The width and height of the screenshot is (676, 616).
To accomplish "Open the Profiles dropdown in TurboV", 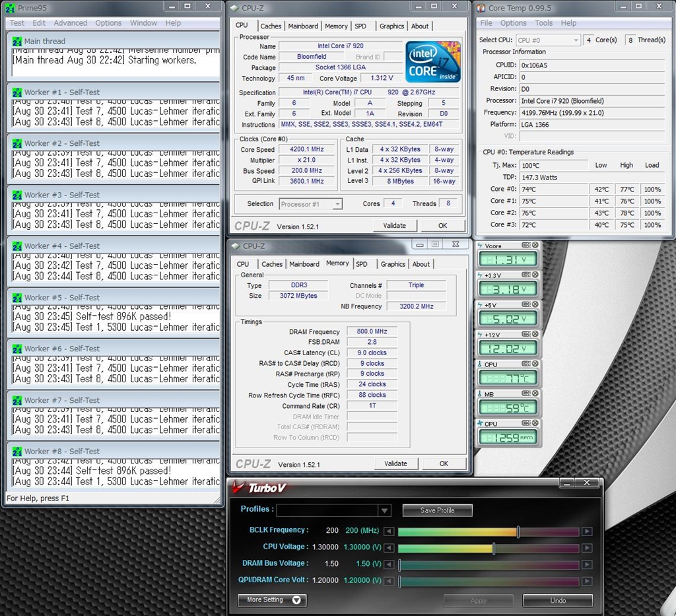I will point(384,510).
